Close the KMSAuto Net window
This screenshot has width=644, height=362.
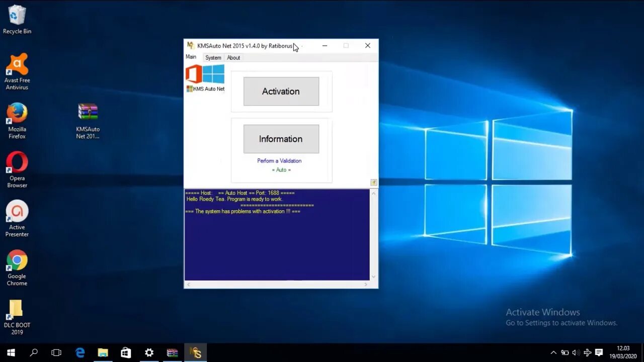point(368,46)
